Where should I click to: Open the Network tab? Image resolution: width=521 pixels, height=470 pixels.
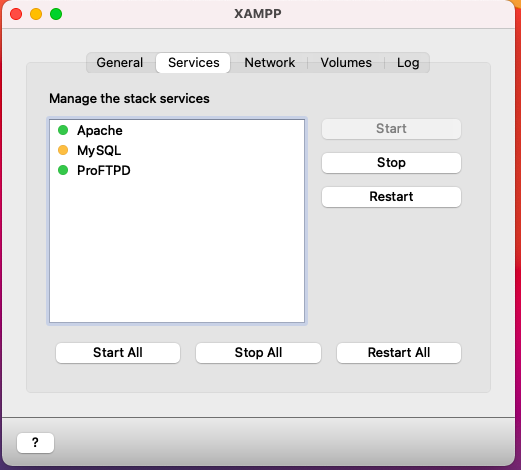[x=270, y=63]
